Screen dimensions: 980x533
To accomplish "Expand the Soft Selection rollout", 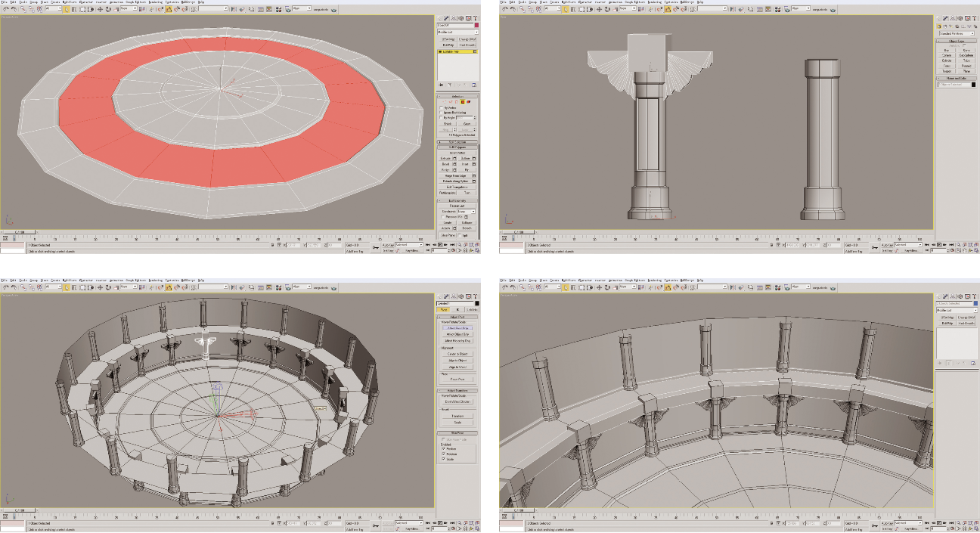I will (457, 142).
